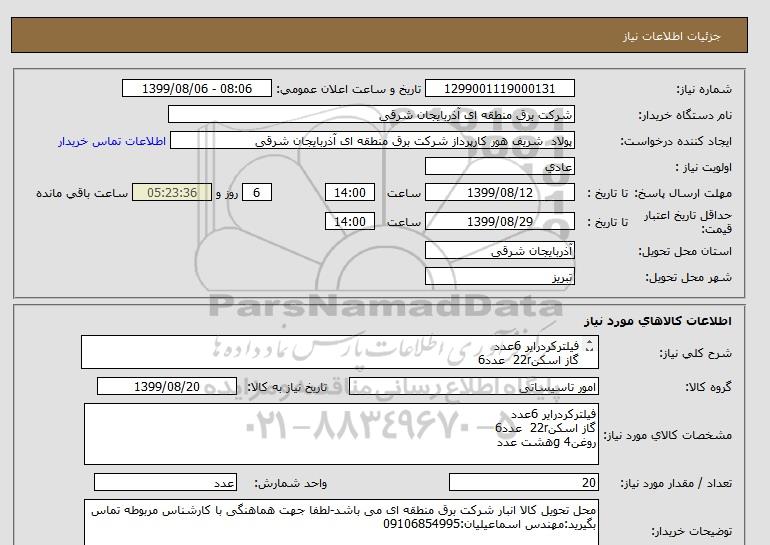The height and width of the screenshot is (545, 770).
Task: Click the label شرح کلی نیاز
Action: [x=695, y=353]
